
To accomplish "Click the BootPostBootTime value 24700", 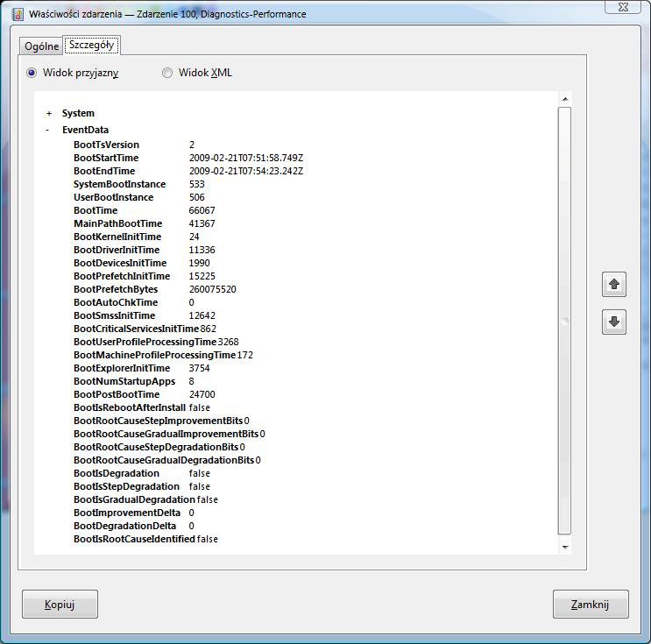I will [x=202, y=395].
